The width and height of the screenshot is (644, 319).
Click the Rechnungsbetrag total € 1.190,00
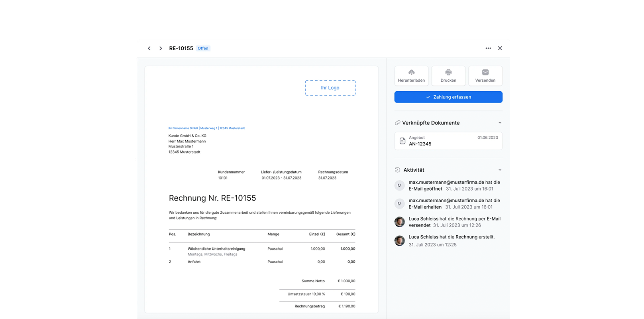[347, 306]
